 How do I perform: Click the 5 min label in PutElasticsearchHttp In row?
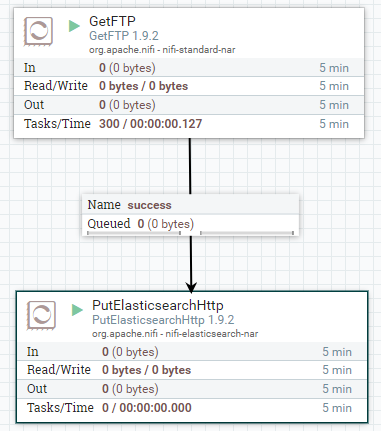337,352
